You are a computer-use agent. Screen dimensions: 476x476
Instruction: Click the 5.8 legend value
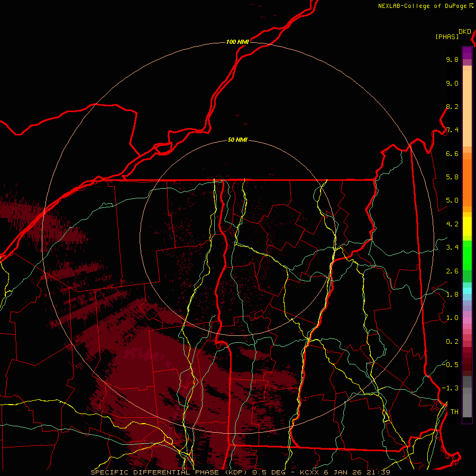pyautogui.click(x=452, y=177)
